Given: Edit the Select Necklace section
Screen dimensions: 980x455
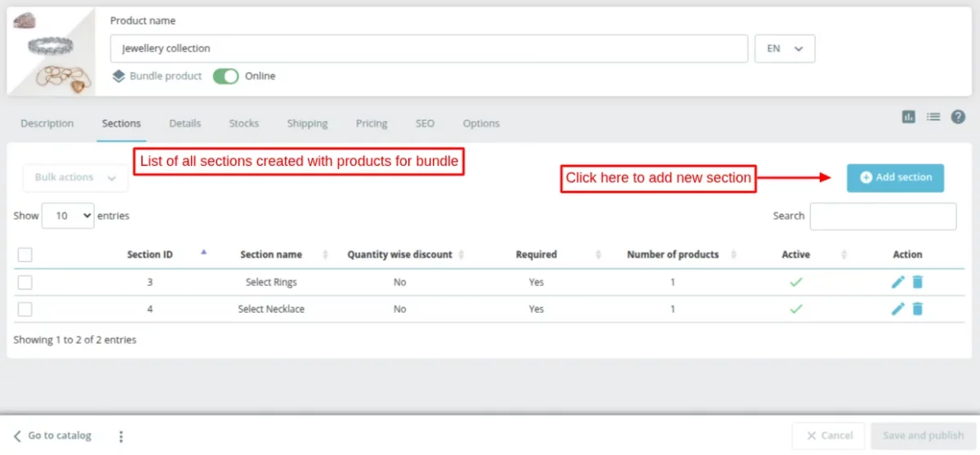Looking at the screenshot, I should point(898,309).
